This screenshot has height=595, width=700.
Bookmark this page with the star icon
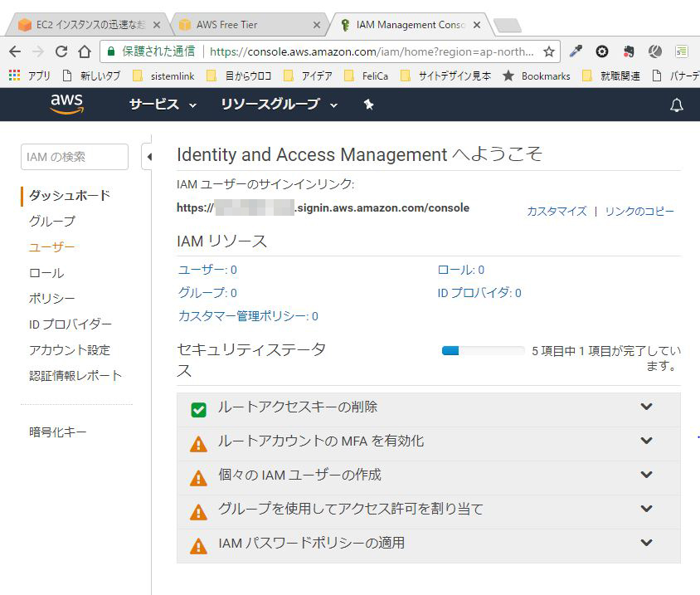pos(549,51)
